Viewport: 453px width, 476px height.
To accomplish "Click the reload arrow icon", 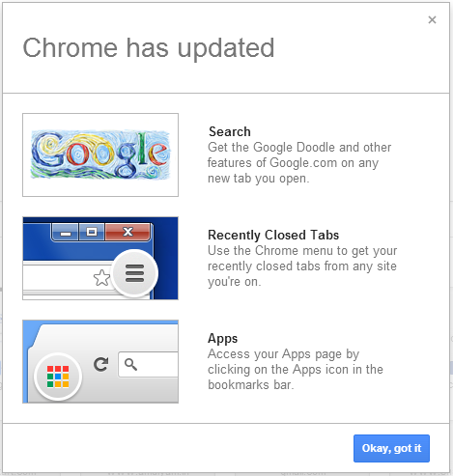I will pos(101,364).
